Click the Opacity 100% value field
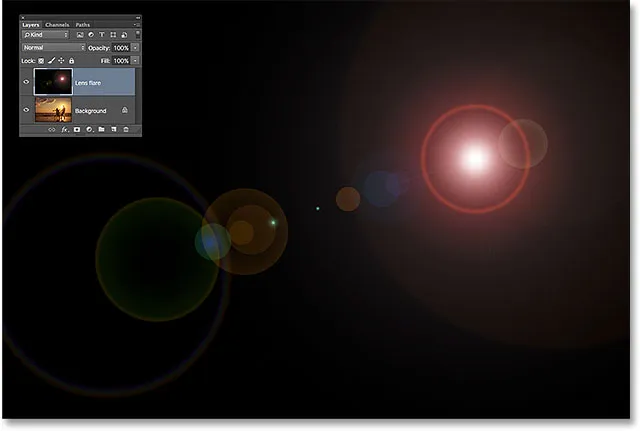 tap(121, 48)
